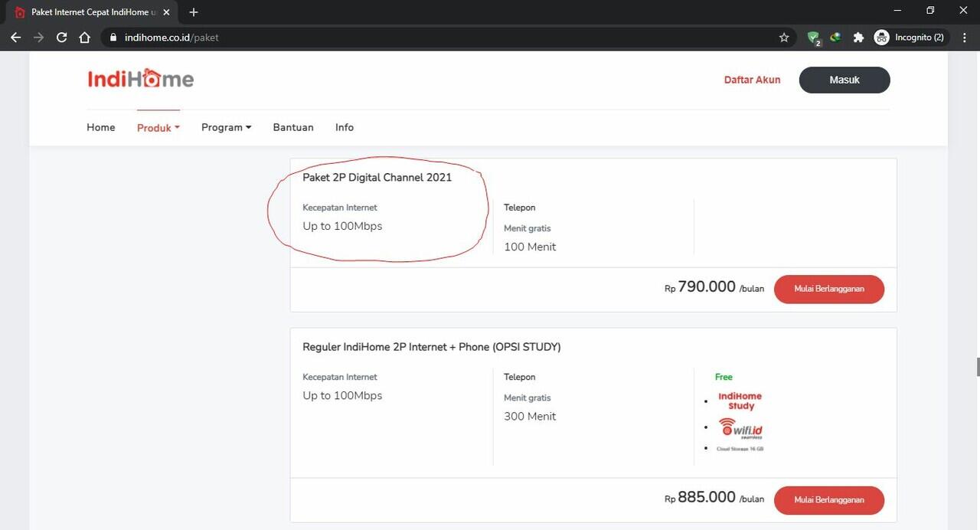Open the Chrome three-dot menu
Screen dimensions: 980x530
(964, 38)
